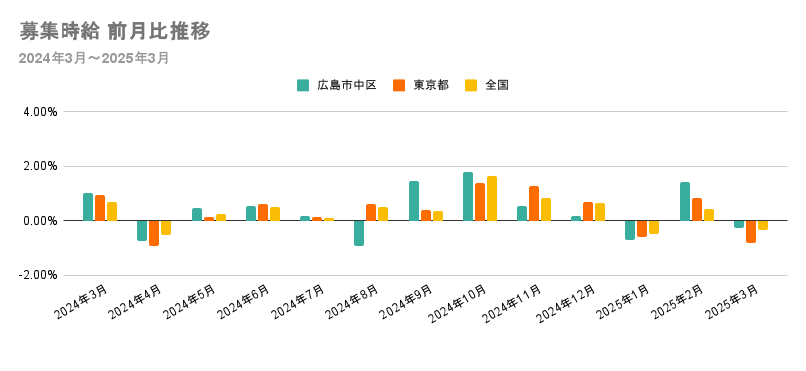Select the 全国 legend label
This screenshot has height=371, width=806.
click(x=497, y=85)
